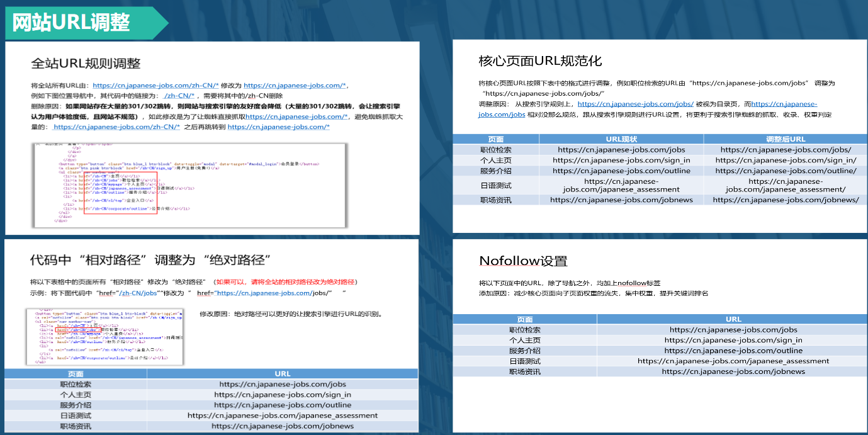Select the 核心页面URL规范化 heading
This screenshot has height=435, width=868.
(540, 60)
